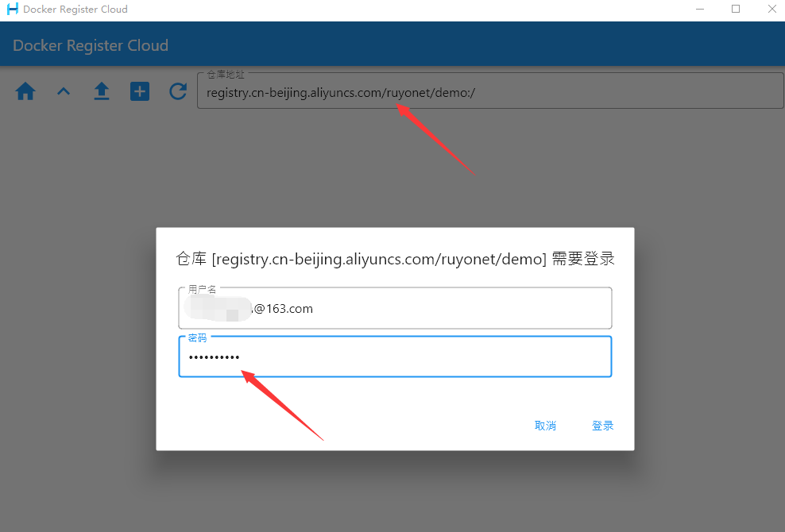Click the plus box add icon

point(140,91)
